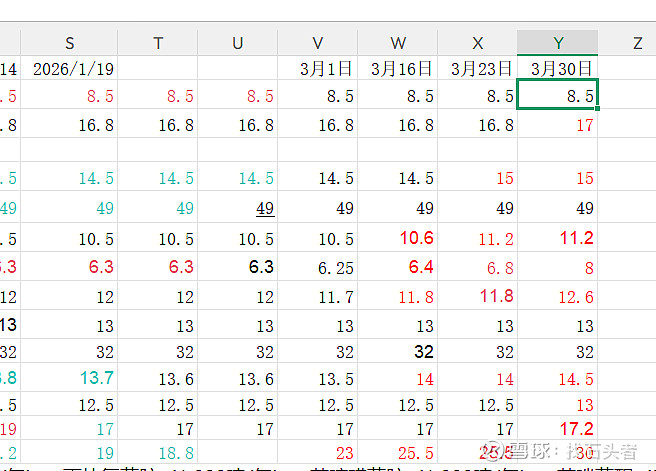Select teal 49 in column S
This screenshot has width=656, height=471.
tap(69, 207)
